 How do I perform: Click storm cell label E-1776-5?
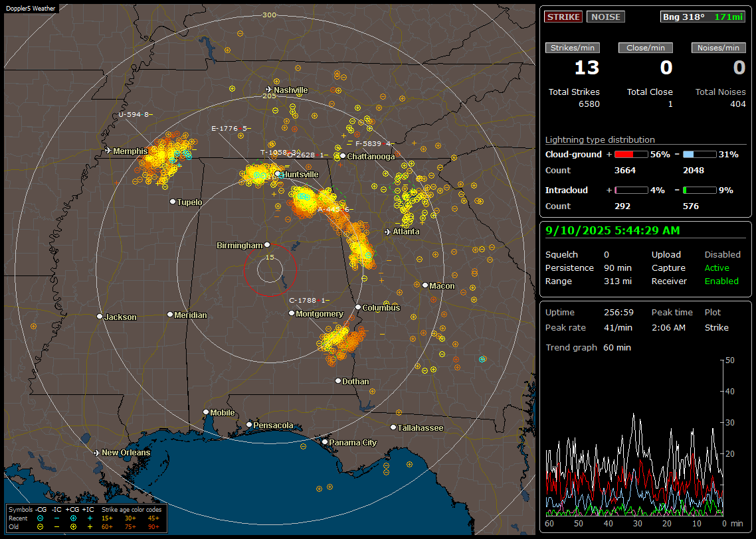coord(231,129)
